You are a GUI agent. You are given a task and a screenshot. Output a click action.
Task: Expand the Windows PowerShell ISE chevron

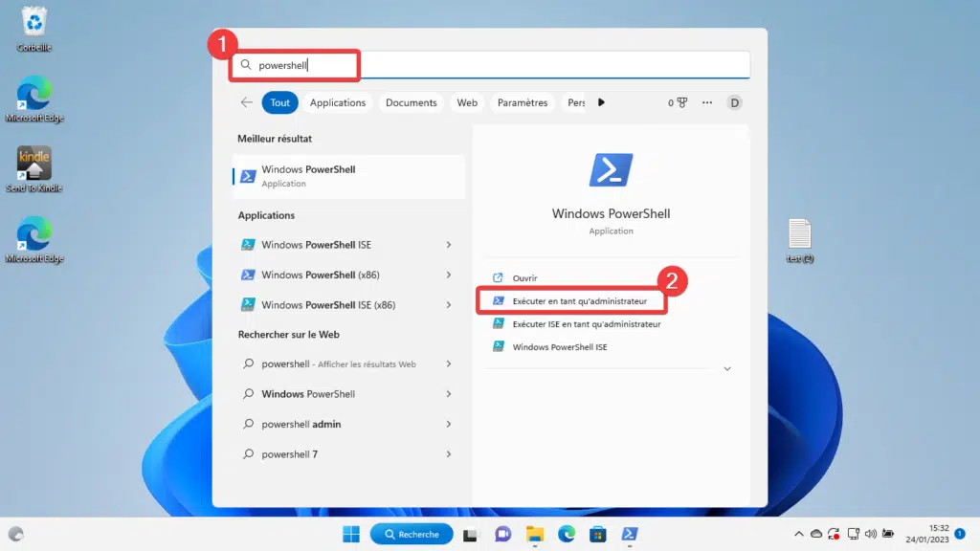click(449, 245)
